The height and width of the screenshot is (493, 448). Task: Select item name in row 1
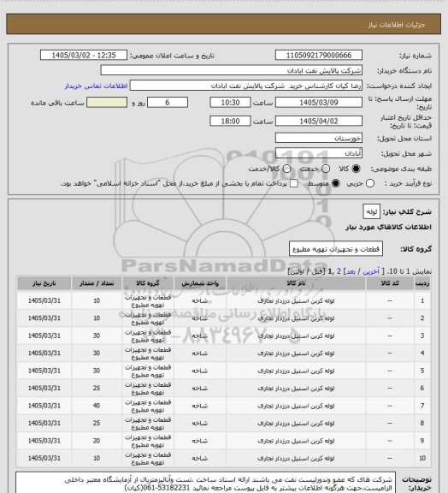296,301
